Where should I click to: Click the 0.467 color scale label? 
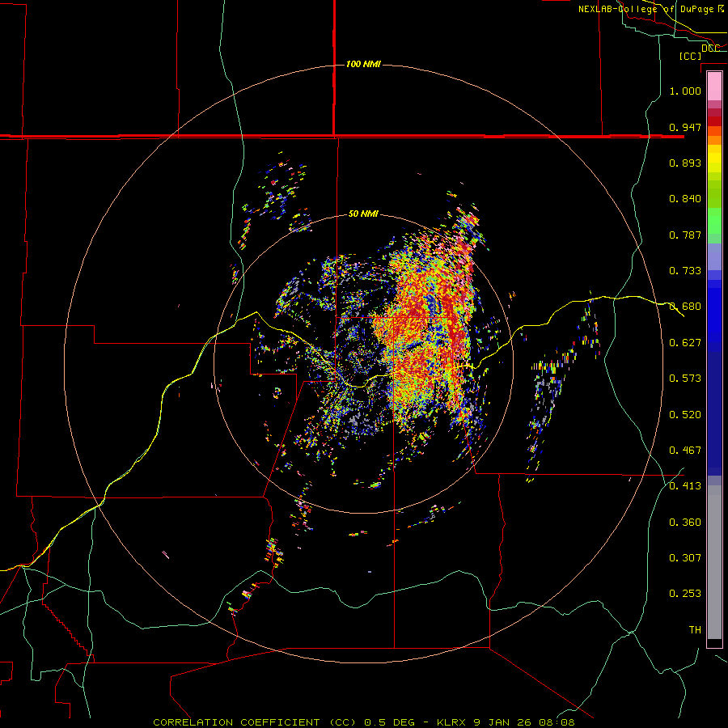coord(685,451)
